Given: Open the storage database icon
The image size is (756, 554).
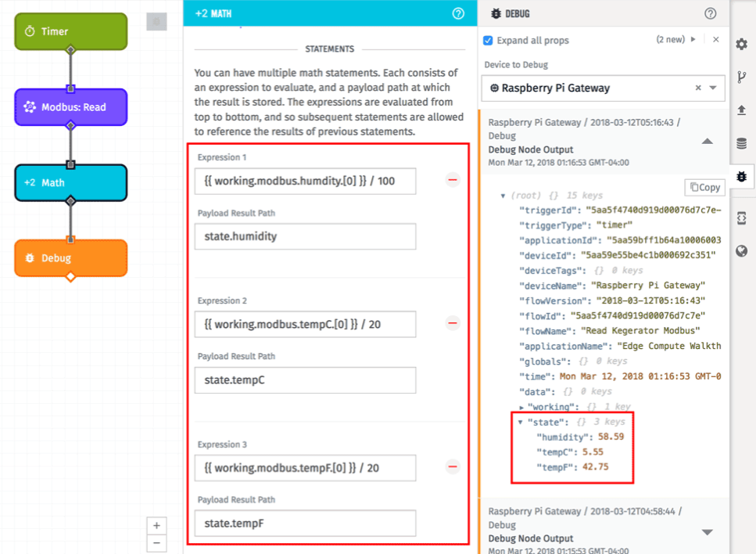Looking at the screenshot, I should point(741,143).
